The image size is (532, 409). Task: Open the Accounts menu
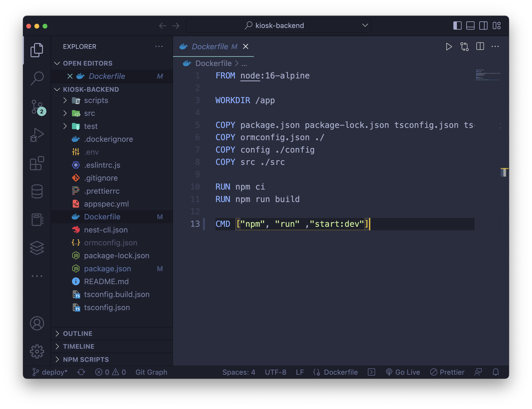[37, 323]
